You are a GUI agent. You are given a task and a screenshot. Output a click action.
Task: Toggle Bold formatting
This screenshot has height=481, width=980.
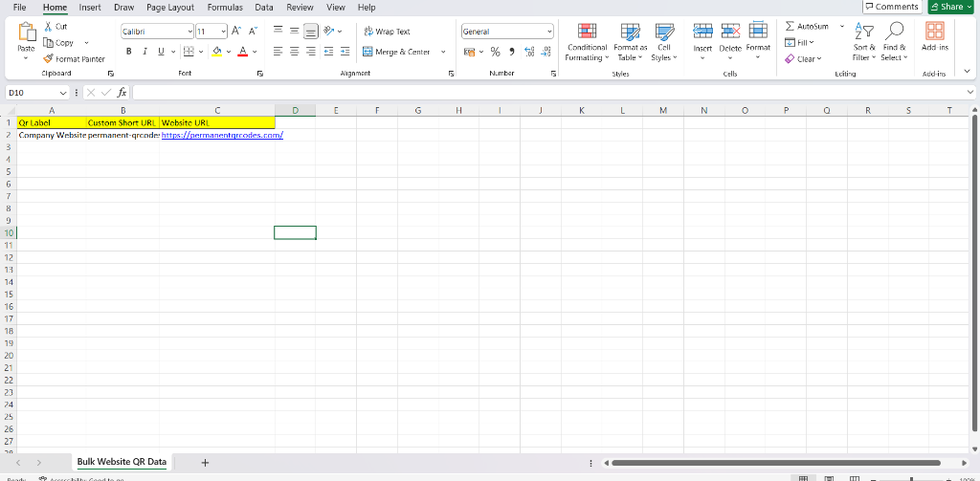129,52
